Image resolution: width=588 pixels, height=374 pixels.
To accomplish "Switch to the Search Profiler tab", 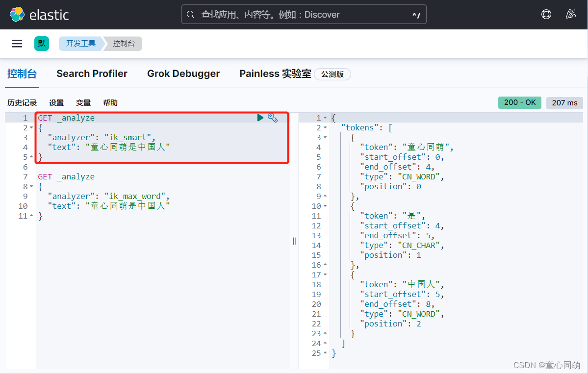I will pos(92,74).
